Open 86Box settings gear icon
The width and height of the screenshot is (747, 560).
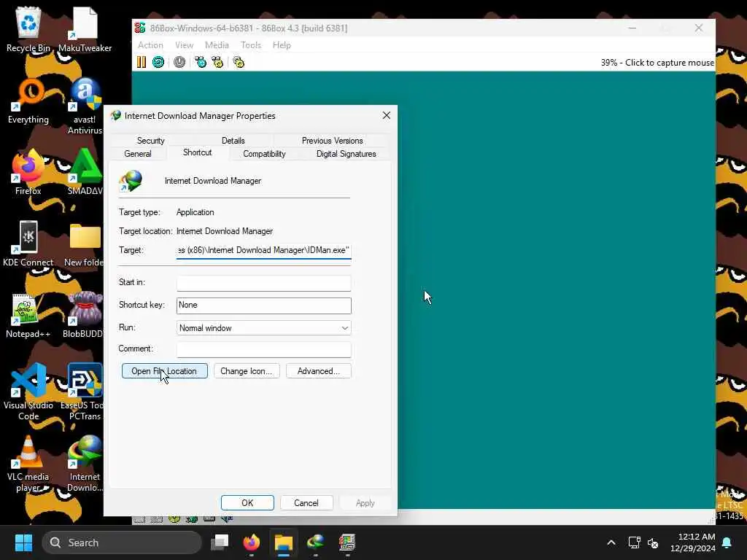[239, 62]
